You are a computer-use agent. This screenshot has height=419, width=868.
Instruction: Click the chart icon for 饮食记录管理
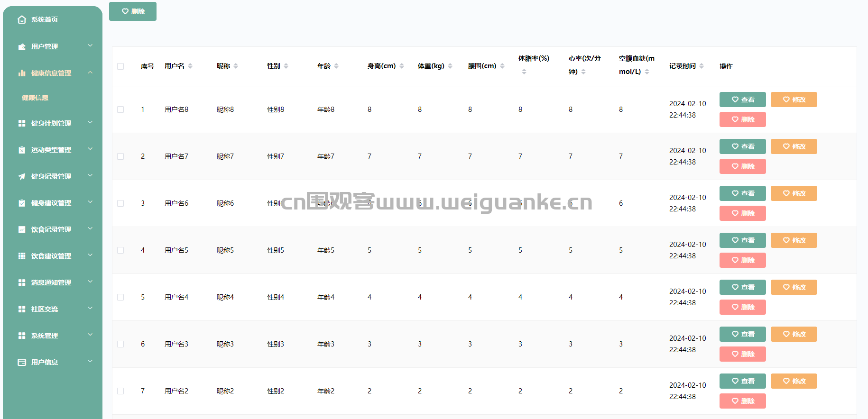(x=22, y=229)
